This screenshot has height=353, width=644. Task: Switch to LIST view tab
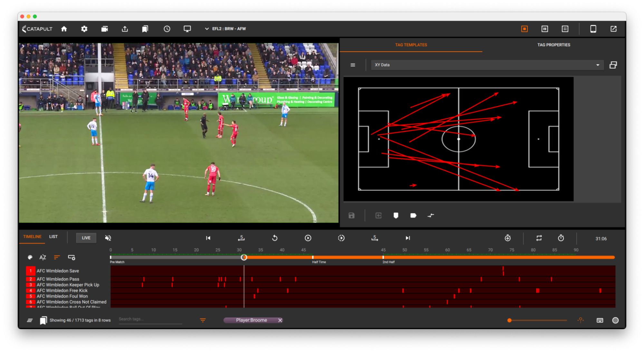coord(53,237)
